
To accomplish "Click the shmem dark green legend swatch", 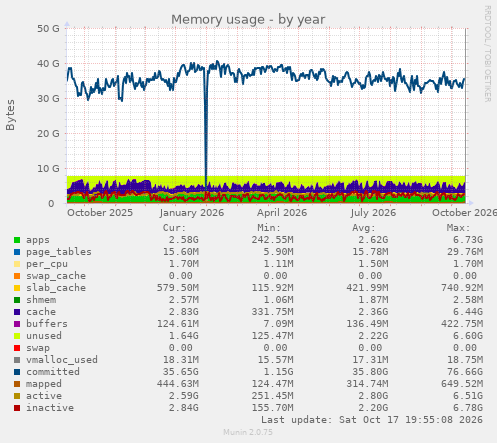I will click(x=17, y=300).
